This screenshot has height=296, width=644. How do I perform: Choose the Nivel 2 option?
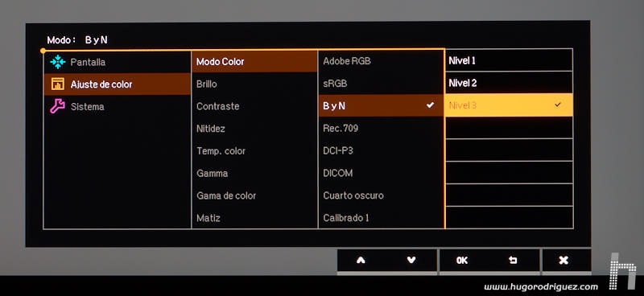509,83
